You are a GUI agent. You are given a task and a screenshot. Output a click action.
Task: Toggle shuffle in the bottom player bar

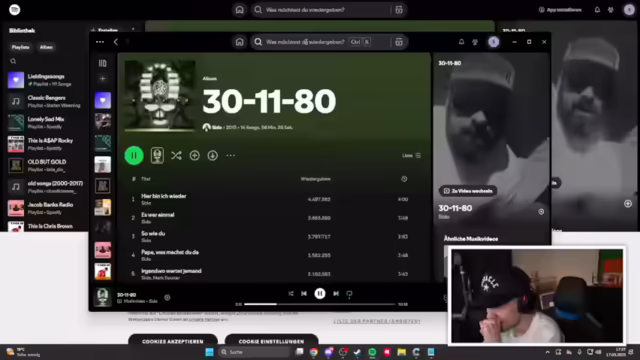point(291,293)
